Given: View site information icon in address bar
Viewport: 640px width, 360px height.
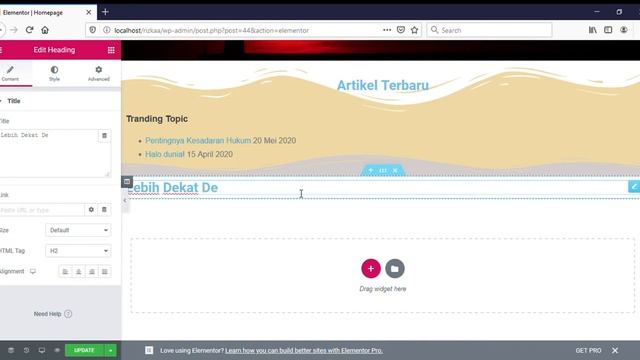Looking at the screenshot, I should [x=107, y=30].
